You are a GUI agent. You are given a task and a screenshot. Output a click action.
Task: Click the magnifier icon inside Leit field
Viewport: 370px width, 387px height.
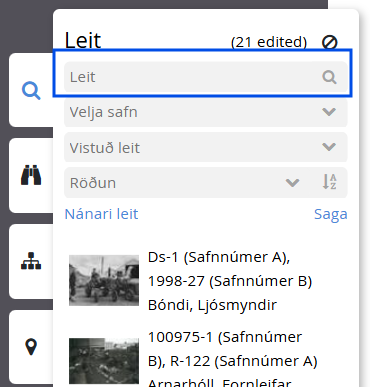click(x=329, y=77)
